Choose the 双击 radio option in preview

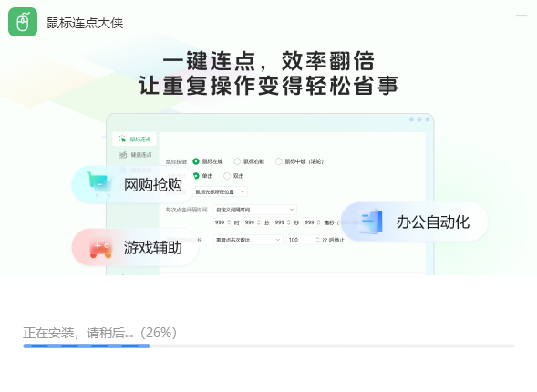[227, 176]
